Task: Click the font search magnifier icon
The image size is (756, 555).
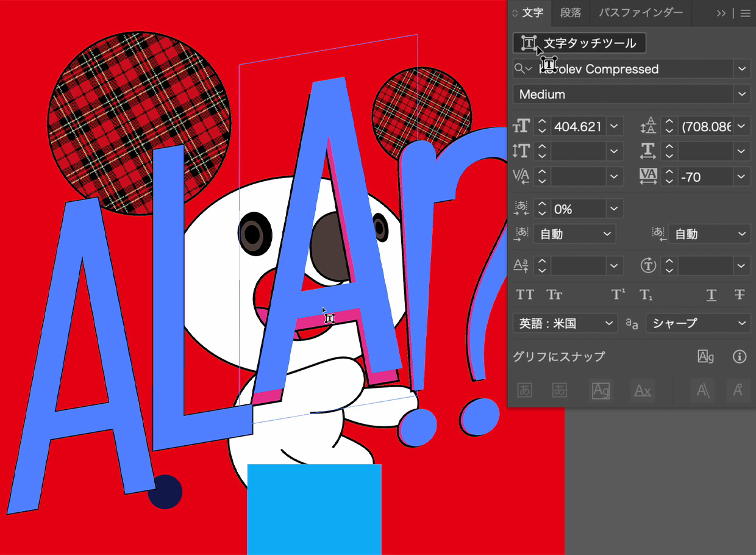Action: point(522,69)
